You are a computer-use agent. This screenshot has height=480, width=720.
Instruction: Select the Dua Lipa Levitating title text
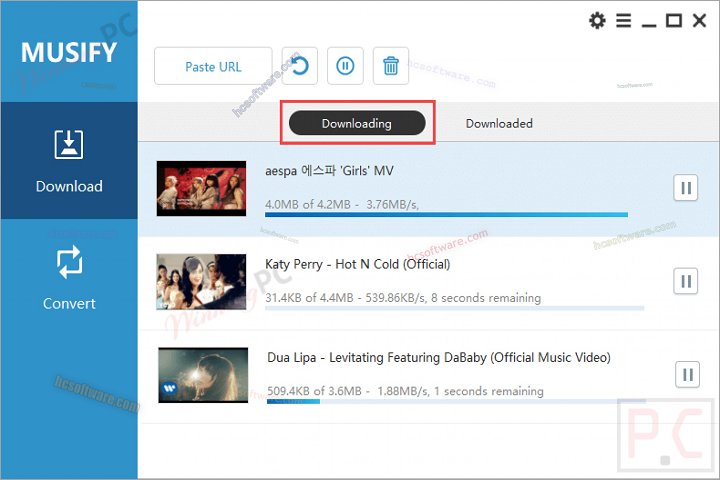438,357
